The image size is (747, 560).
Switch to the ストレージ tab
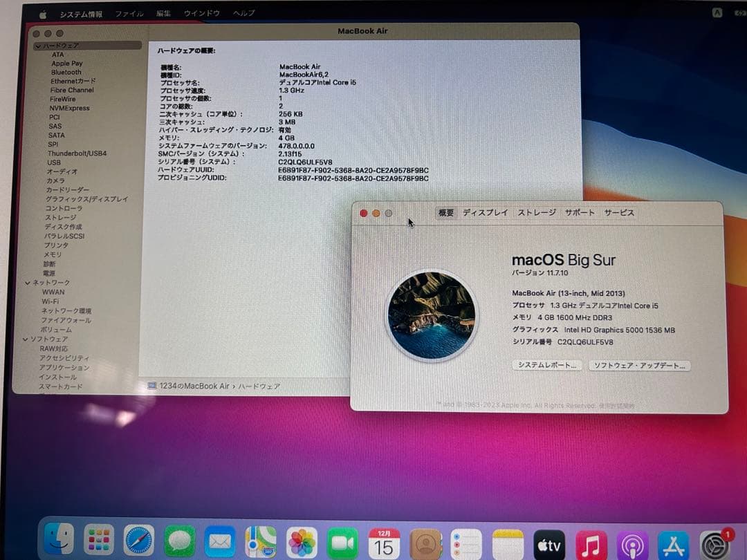coord(536,212)
